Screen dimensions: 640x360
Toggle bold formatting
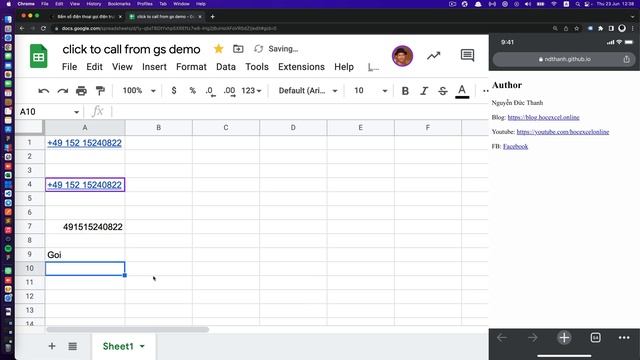tap(405, 91)
